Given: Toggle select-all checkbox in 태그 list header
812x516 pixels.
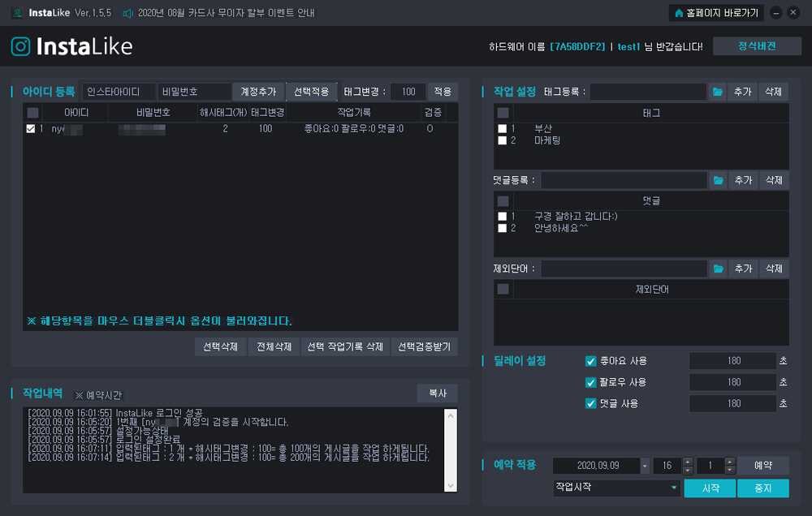Looking at the screenshot, I should pyautogui.click(x=503, y=112).
